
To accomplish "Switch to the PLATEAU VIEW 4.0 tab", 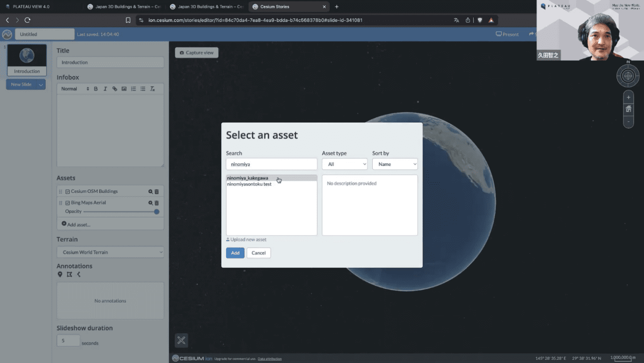I will tap(31, 7).
